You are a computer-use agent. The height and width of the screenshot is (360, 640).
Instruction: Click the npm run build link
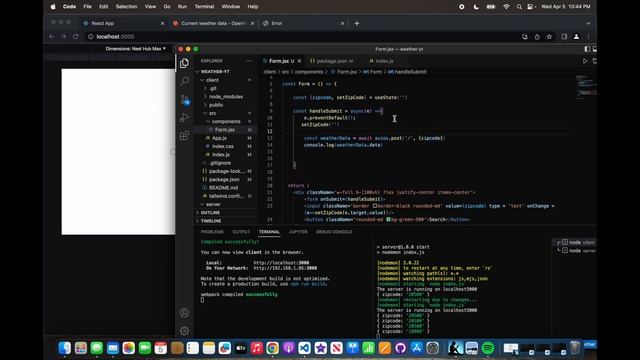coord(308,284)
